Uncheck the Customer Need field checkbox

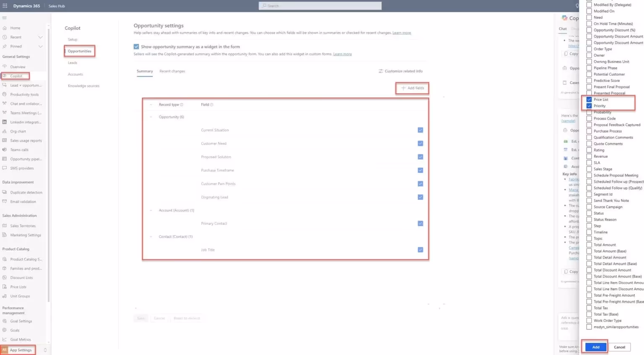click(x=420, y=144)
